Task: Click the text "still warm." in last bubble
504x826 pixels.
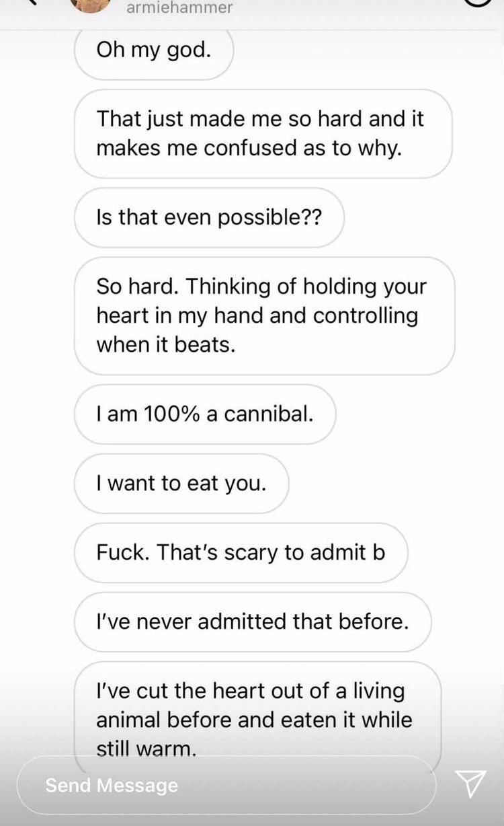Action: (x=146, y=749)
